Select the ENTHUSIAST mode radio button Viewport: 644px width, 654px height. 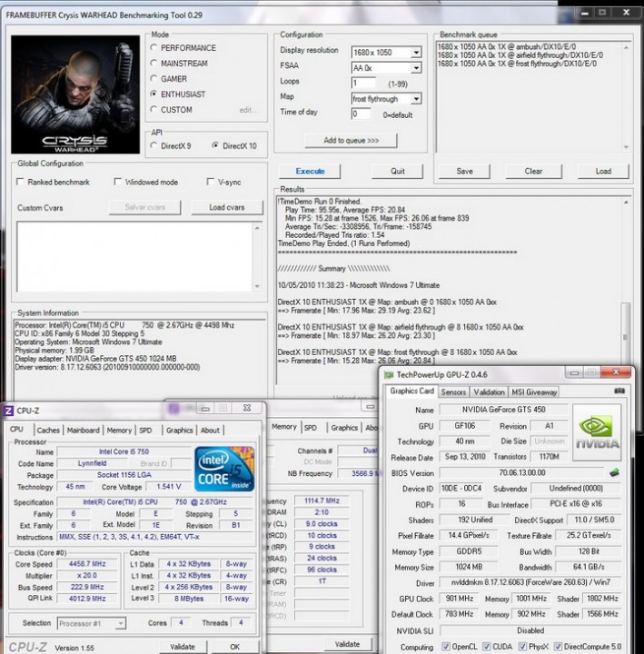tap(154, 94)
